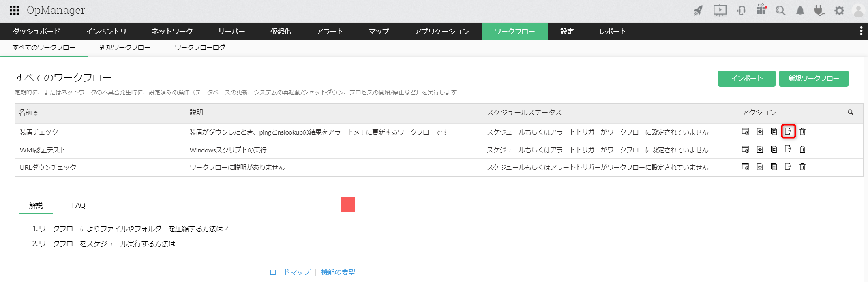Click the plug icon in header
868x282 pixels.
tap(819, 11)
